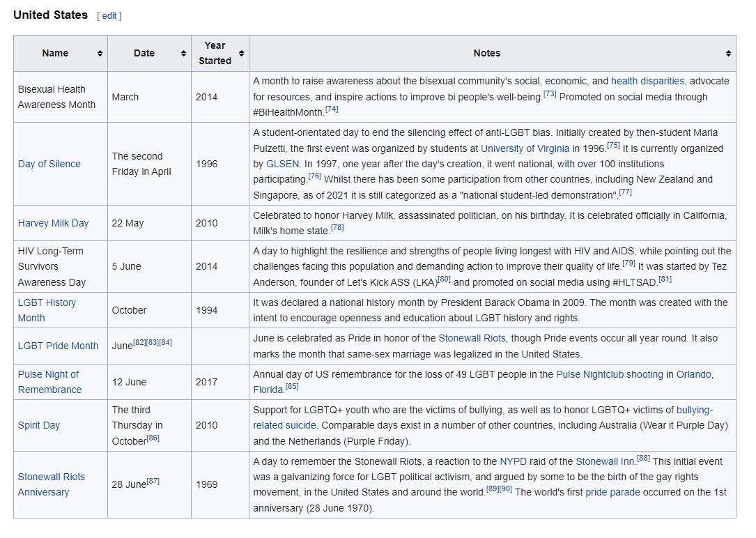This screenshot has height=538, width=756.
Task: Open the Harvey Milk Day link
Action: [x=53, y=223]
